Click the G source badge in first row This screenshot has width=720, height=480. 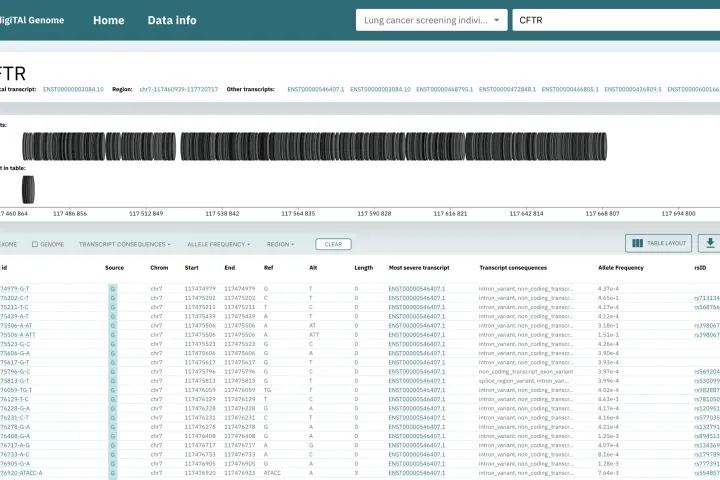click(x=113, y=288)
